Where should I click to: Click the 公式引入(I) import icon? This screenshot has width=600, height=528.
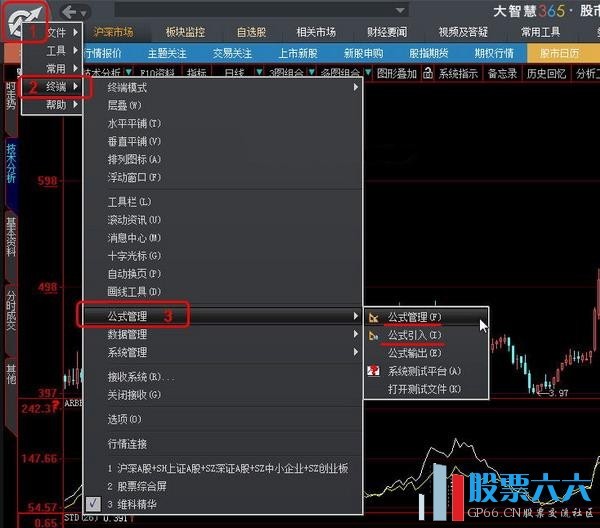pyautogui.click(x=373, y=336)
